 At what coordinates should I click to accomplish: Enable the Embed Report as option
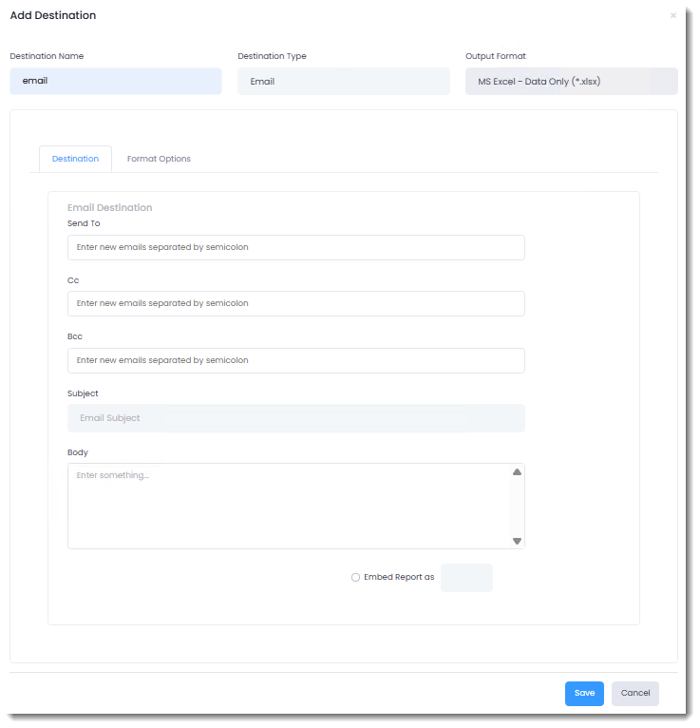(x=356, y=577)
